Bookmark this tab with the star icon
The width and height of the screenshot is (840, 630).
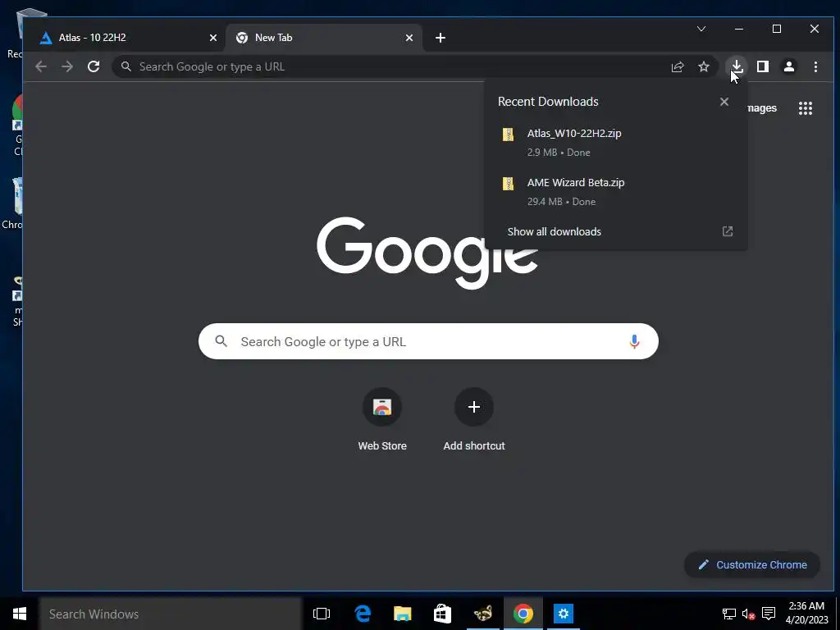coord(704,66)
